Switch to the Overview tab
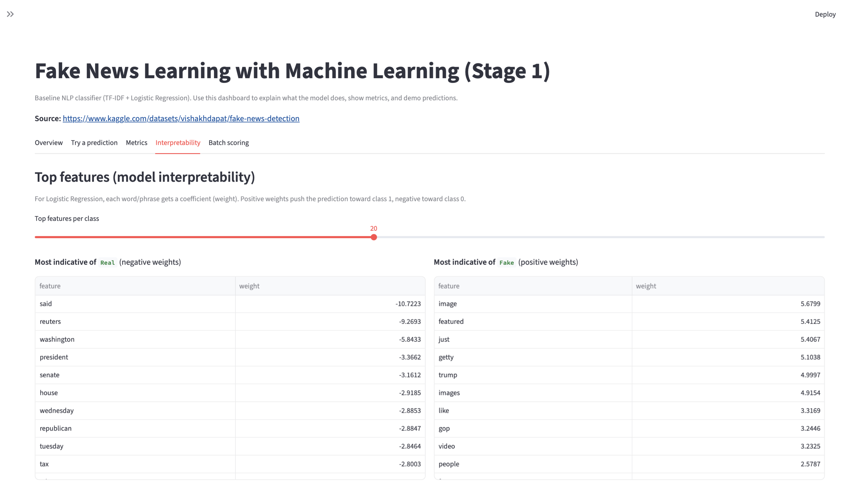Image resolution: width=844 pixels, height=504 pixels. (x=49, y=143)
